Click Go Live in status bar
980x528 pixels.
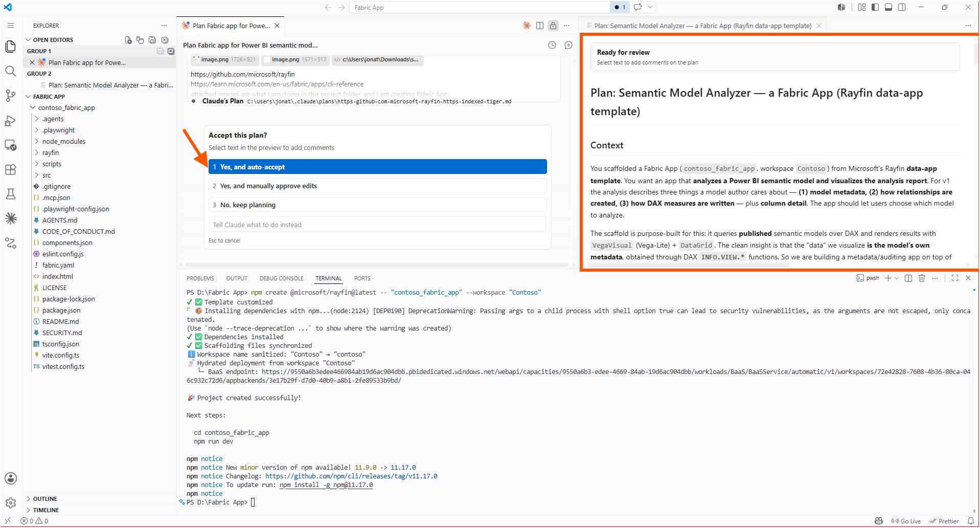point(906,521)
